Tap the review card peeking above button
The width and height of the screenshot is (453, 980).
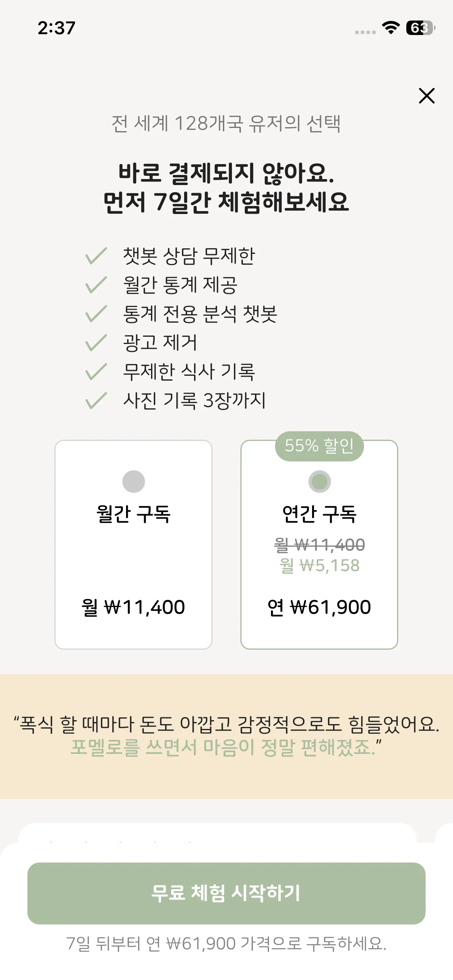tap(217, 834)
